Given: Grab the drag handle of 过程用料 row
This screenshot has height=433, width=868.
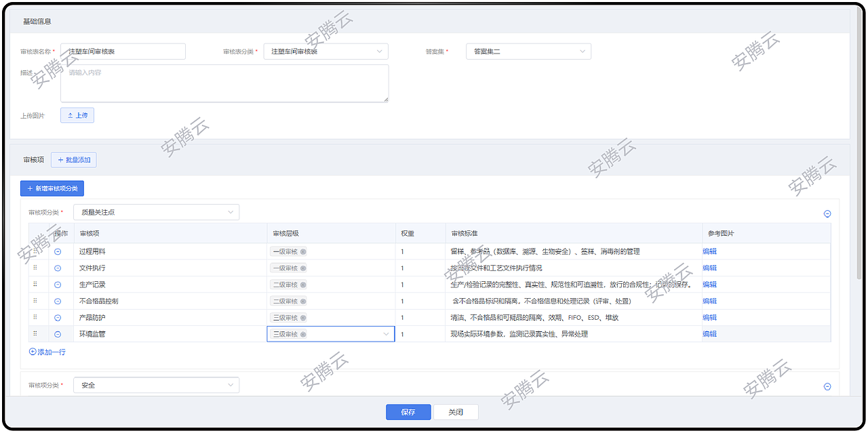Looking at the screenshot, I should (35, 251).
